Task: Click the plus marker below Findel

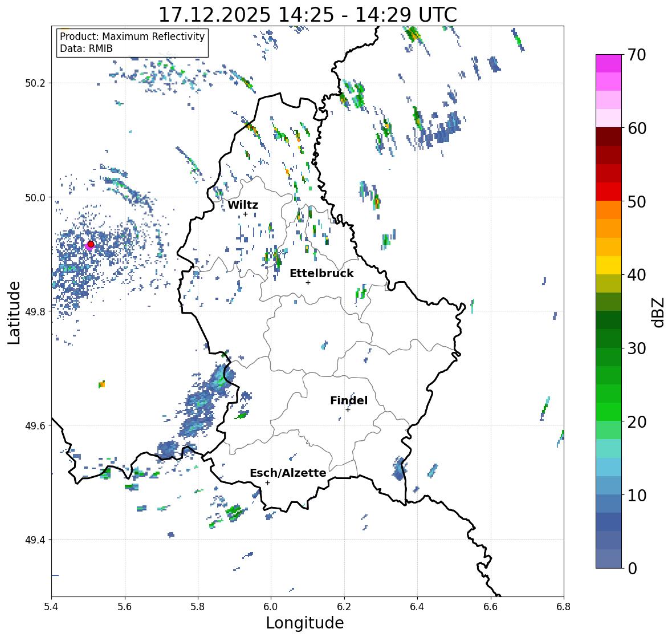Action: pyautogui.click(x=348, y=410)
